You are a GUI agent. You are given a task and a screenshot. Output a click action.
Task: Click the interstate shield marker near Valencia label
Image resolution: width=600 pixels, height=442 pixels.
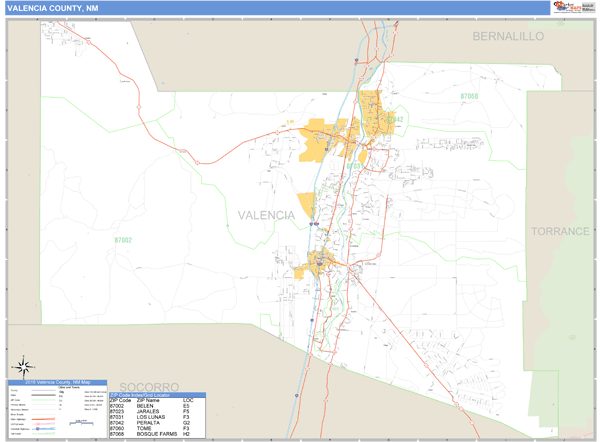313,225
